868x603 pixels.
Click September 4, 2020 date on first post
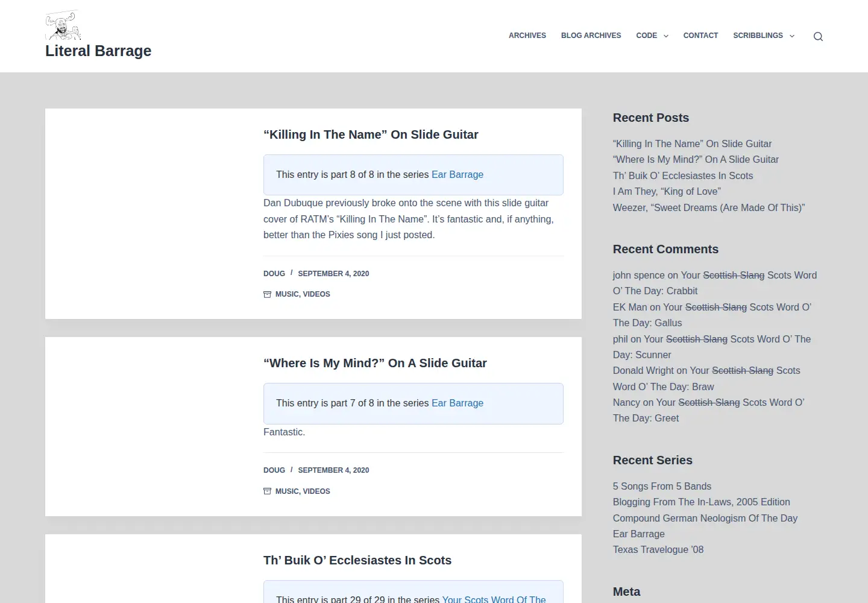tap(333, 274)
